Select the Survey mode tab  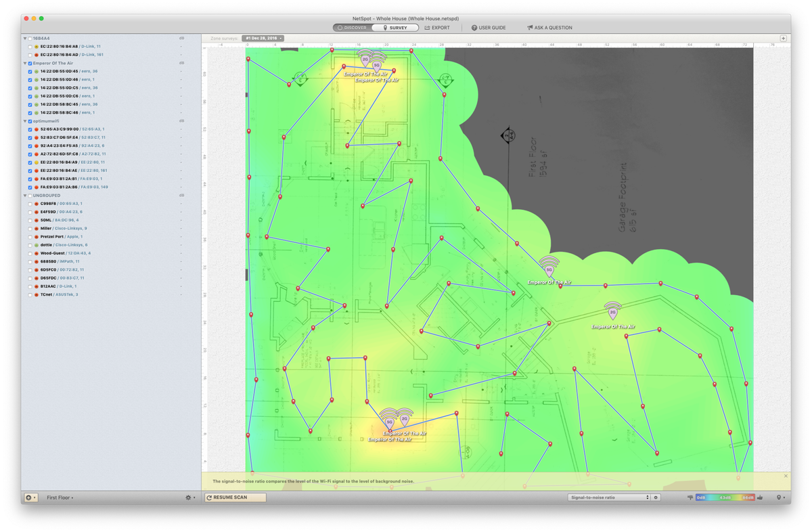[395, 28]
